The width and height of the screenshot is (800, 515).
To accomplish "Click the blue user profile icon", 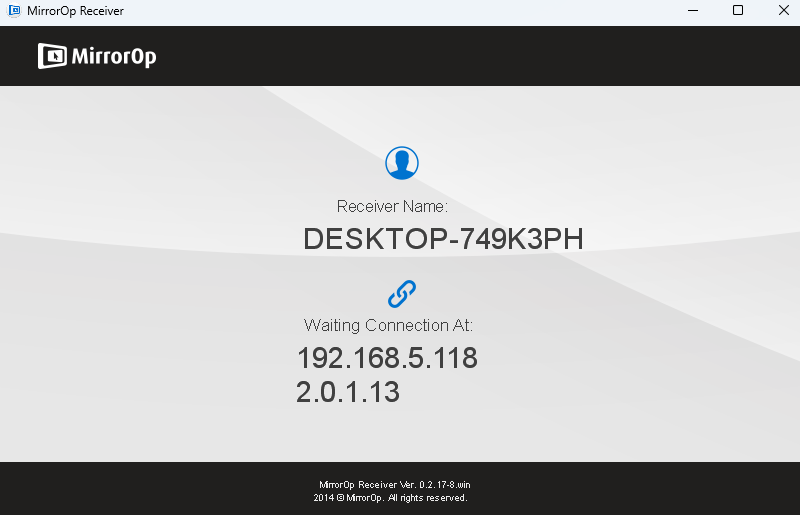I will pos(402,163).
